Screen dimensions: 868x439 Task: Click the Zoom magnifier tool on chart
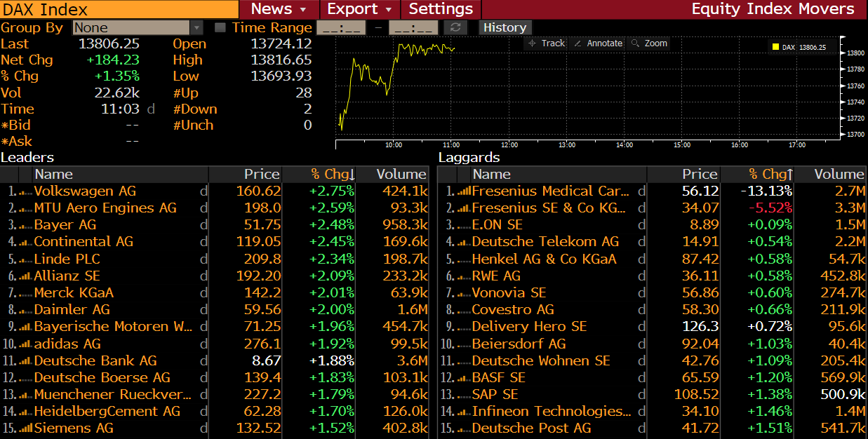coord(649,43)
